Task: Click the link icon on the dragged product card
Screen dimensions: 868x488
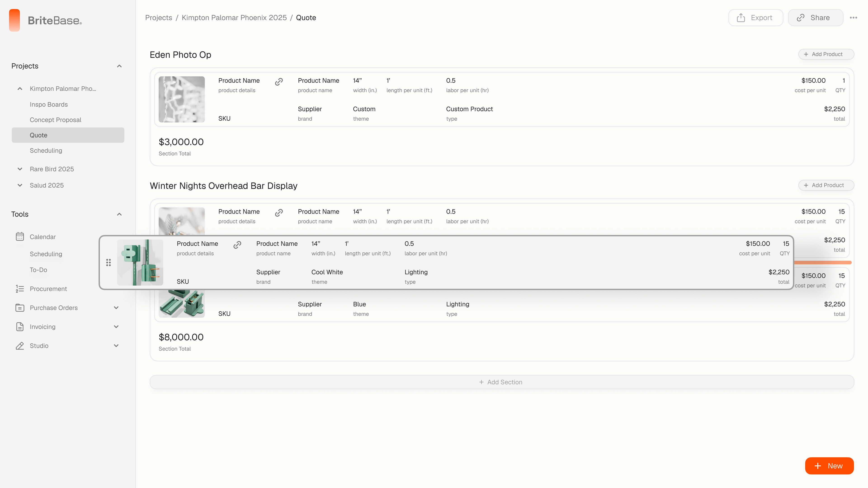Action: point(237,245)
